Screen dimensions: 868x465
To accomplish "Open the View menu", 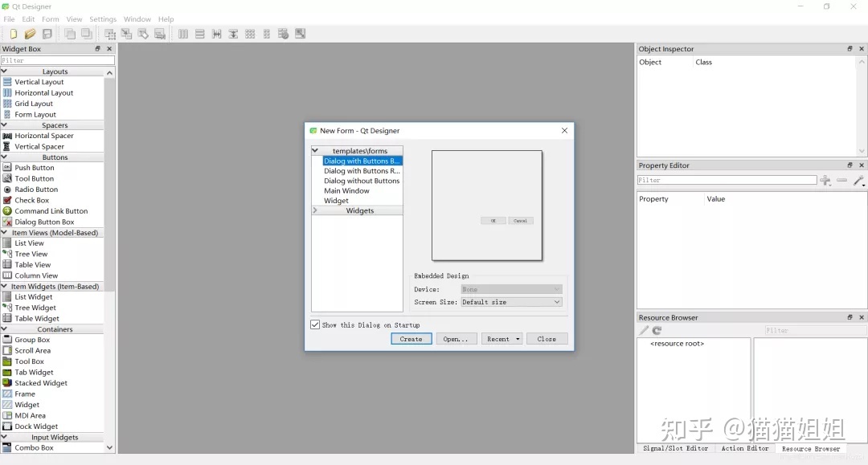I will tap(74, 18).
